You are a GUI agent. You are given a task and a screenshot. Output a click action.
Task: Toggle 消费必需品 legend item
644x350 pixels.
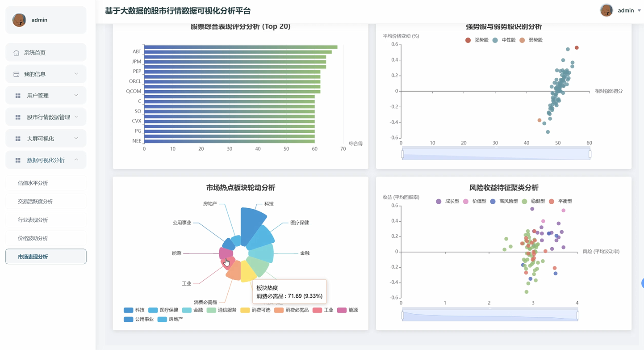click(x=292, y=310)
